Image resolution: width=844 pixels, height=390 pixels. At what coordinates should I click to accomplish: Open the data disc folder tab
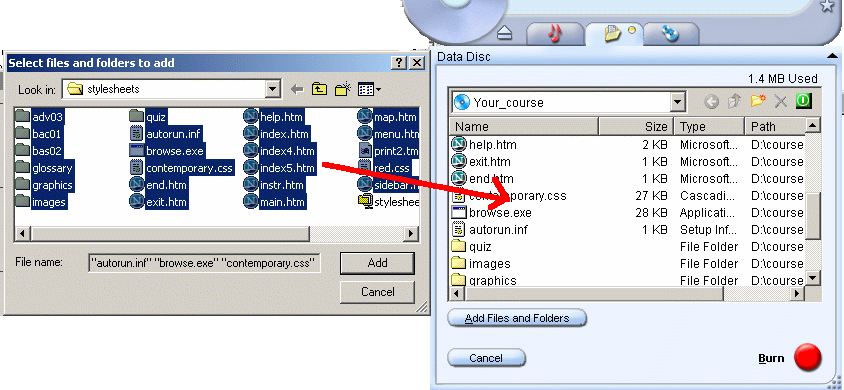coord(613,33)
